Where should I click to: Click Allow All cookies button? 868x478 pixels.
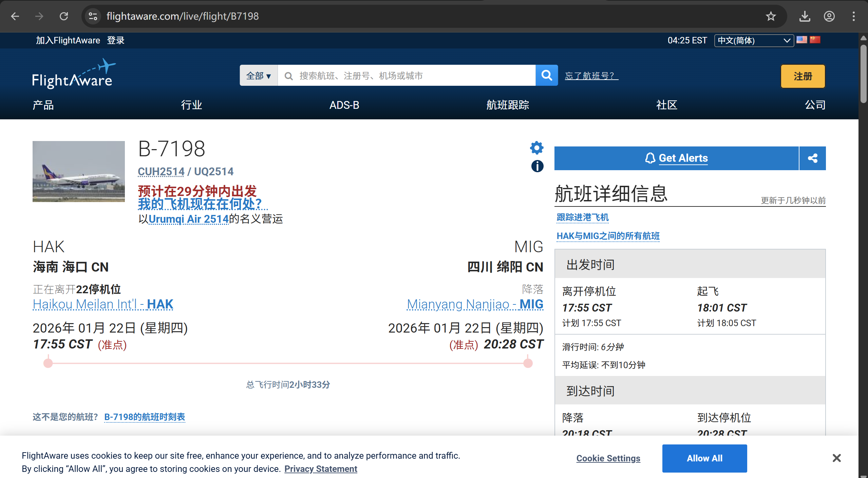coord(704,458)
